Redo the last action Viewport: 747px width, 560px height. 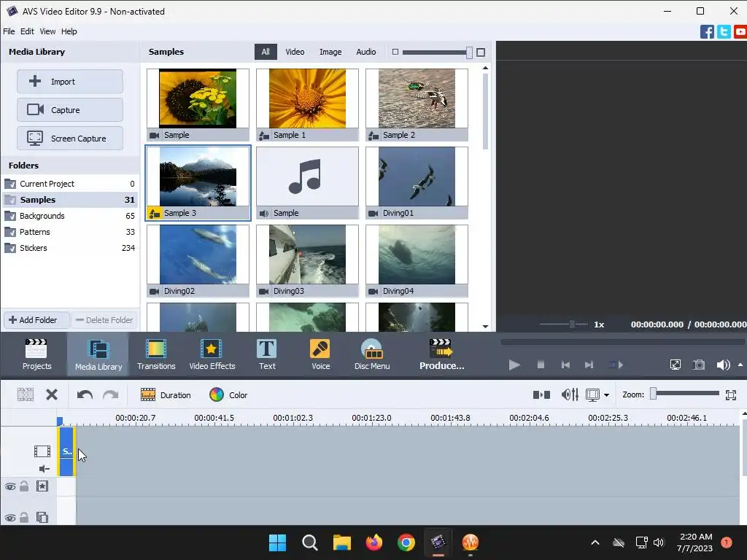coord(111,394)
